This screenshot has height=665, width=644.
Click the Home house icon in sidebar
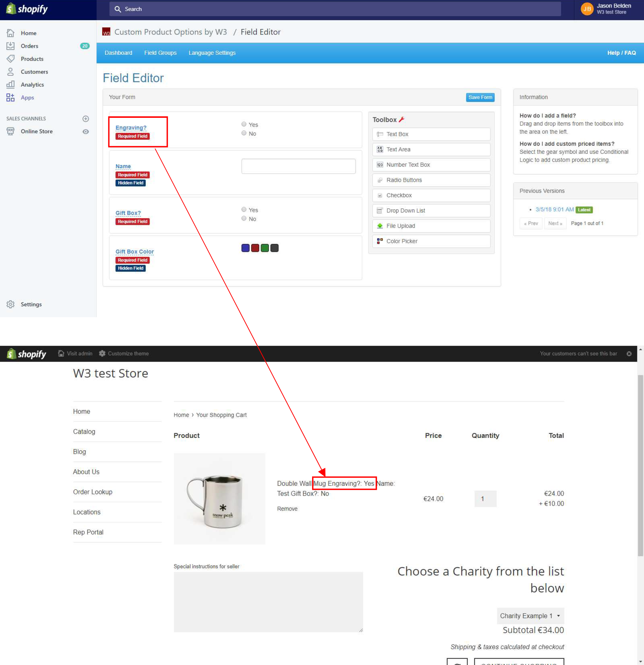coord(11,33)
